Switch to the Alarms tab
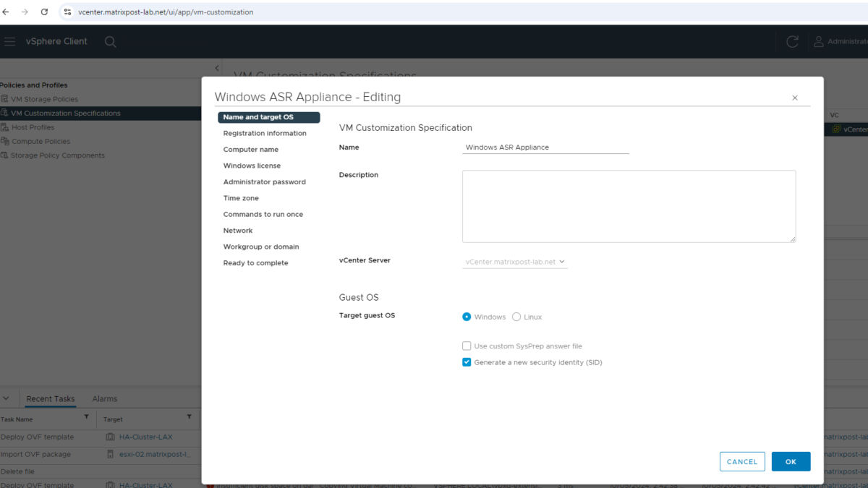 coord(104,398)
